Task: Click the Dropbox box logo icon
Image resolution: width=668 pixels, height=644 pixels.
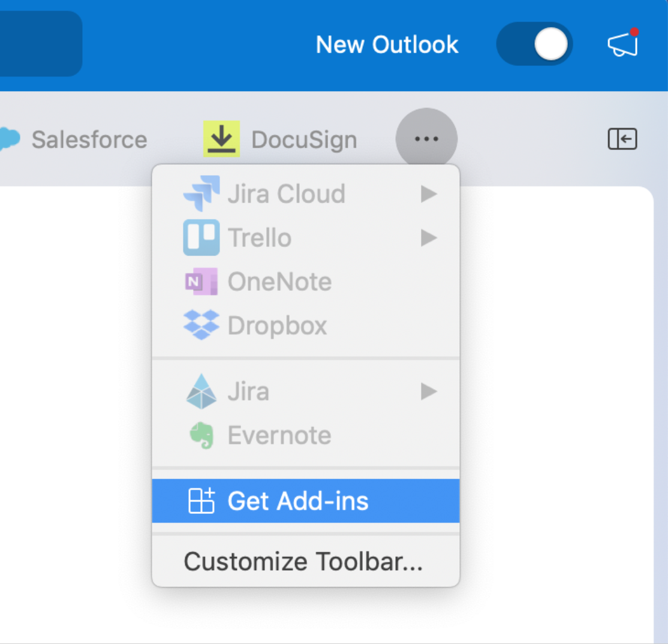Action: click(x=201, y=325)
